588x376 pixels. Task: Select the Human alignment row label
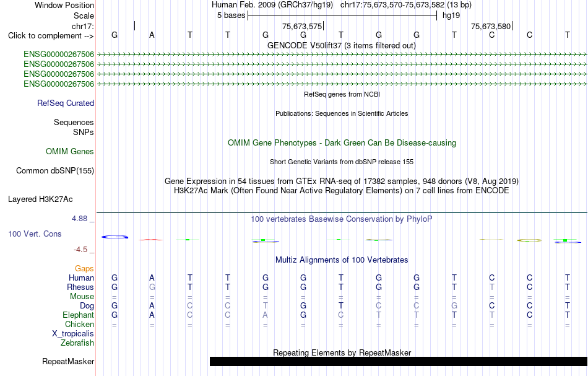(81, 278)
